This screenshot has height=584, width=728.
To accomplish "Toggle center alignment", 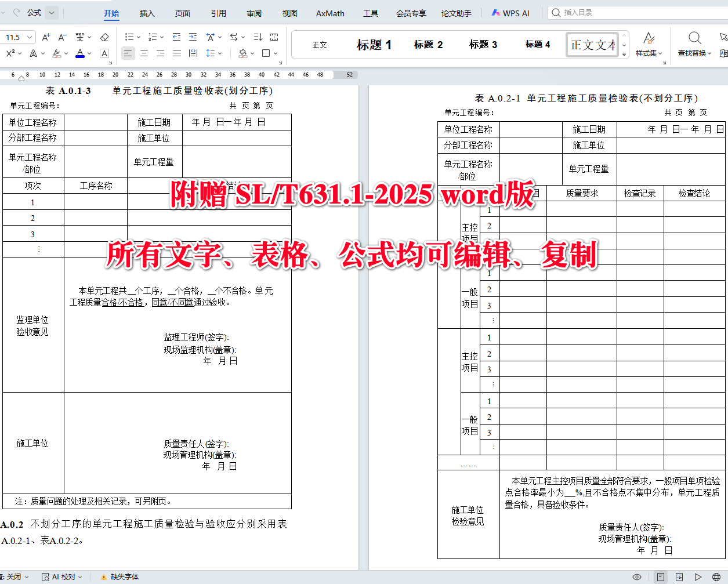I will click(144, 53).
